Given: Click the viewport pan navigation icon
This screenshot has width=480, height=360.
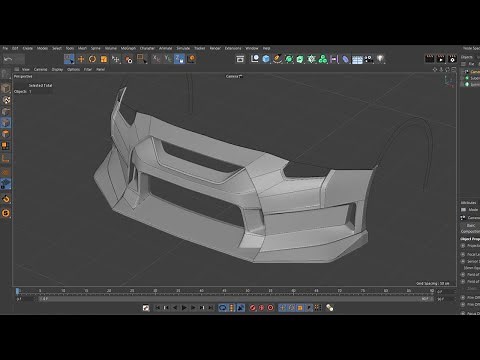Looking at the screenshot, I should (x=435, y=70).
